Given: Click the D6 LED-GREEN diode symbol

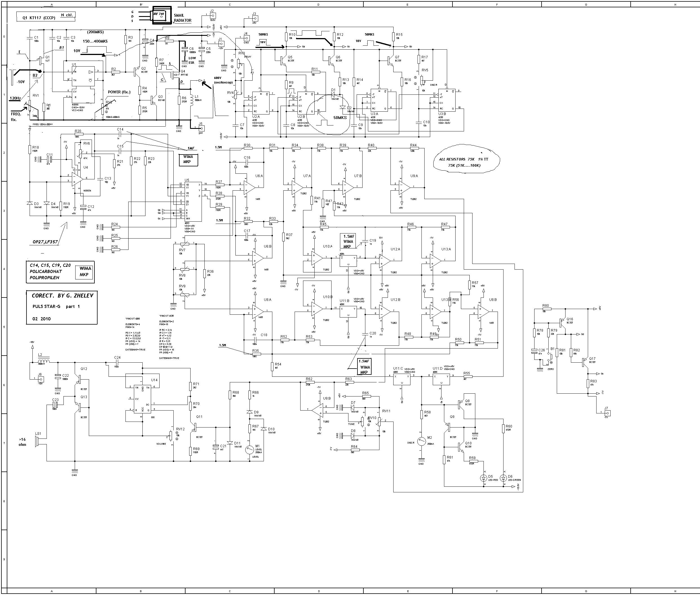Looking at the screenshot, I should (x=504, y=478).
